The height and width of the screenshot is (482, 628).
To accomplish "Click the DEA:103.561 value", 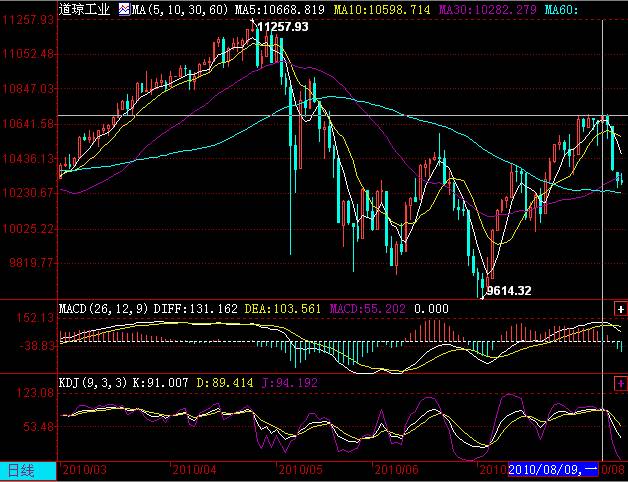I will pyautogui.click(x=282, y=309).
